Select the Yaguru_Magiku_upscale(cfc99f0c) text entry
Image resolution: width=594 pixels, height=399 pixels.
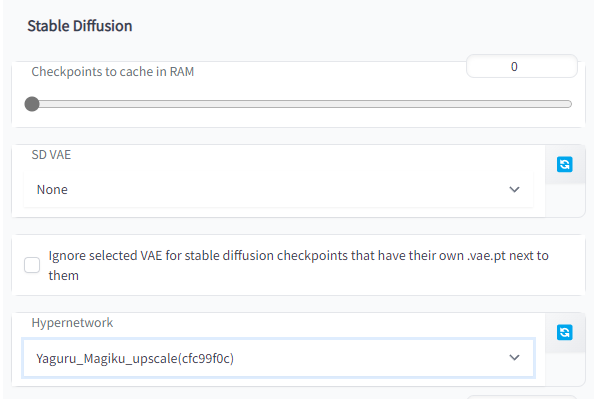pyautogui.click(x=135, y=358)
